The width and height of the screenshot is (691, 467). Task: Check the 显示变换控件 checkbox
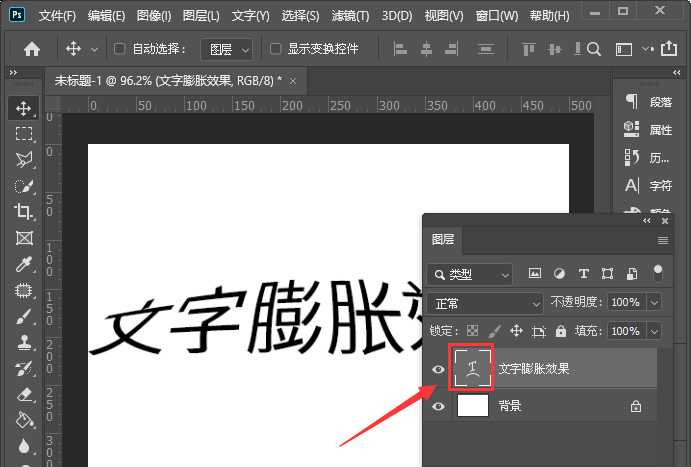(x=275, y=48)
